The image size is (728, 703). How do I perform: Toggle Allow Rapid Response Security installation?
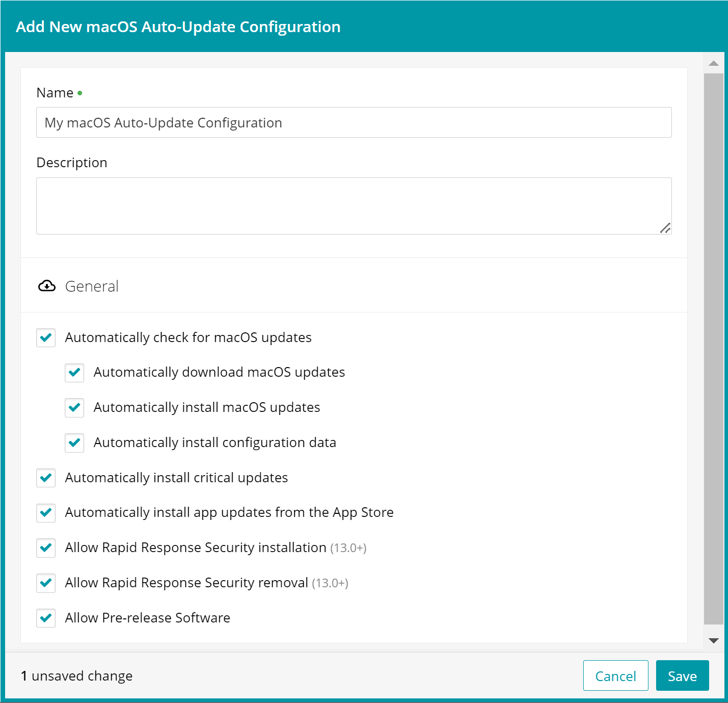click(x=46, y=548)
